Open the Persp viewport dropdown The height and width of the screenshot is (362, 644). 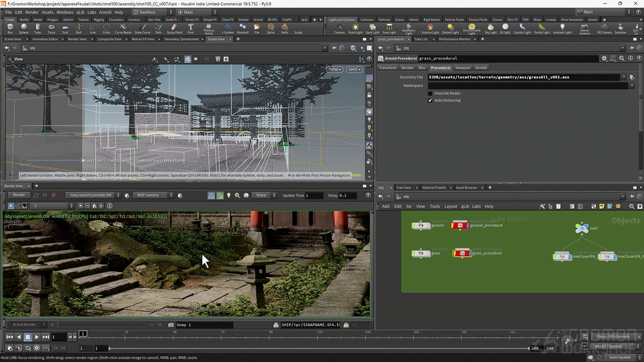point(335,69)
